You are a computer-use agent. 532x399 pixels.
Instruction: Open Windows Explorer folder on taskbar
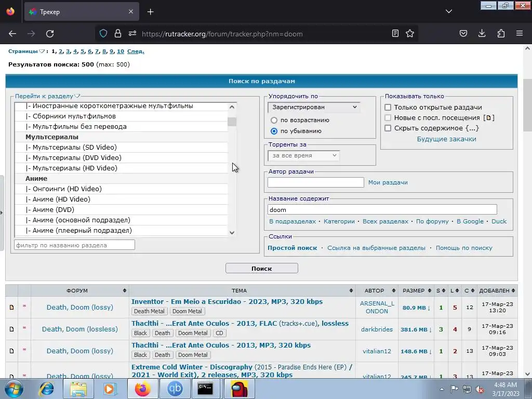click(x=78, y=389)
